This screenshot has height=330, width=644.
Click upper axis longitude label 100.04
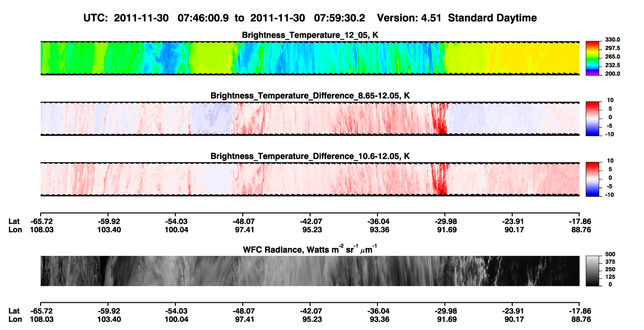[x=175, y=230]
